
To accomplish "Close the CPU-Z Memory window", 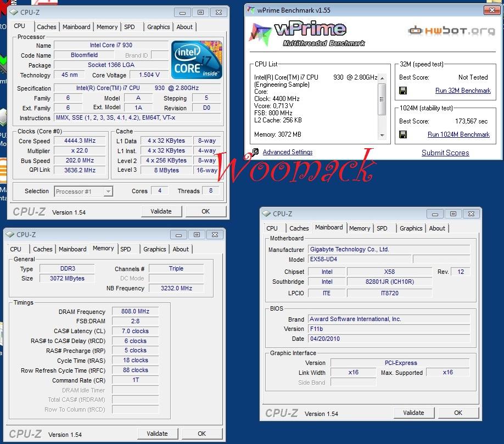I will point(215,235).
